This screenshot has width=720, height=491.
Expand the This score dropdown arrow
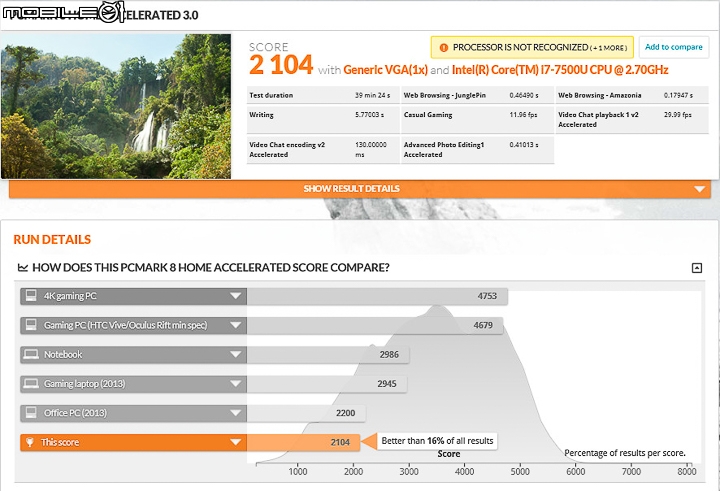(236, 442)
